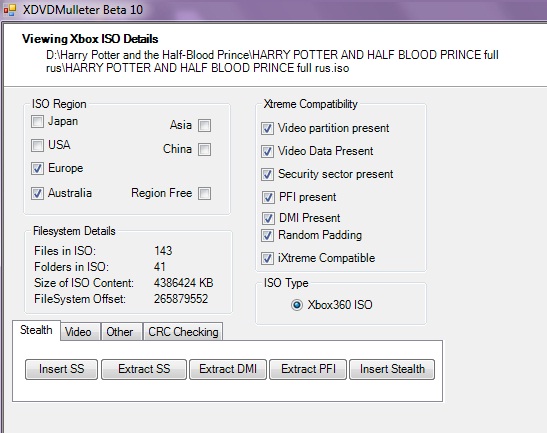Open the Other tab
The height and width of the screenshot is (433, 547).
tap(121, 331)
